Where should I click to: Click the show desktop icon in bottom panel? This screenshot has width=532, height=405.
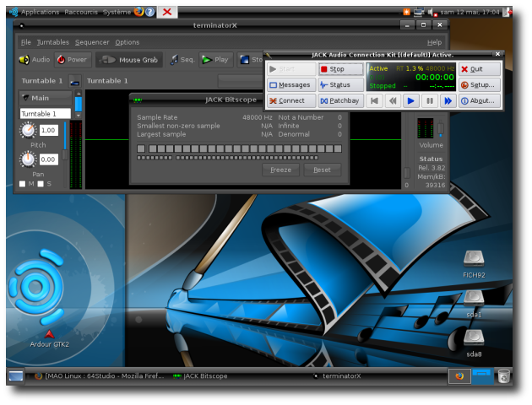tap(15, 376)
